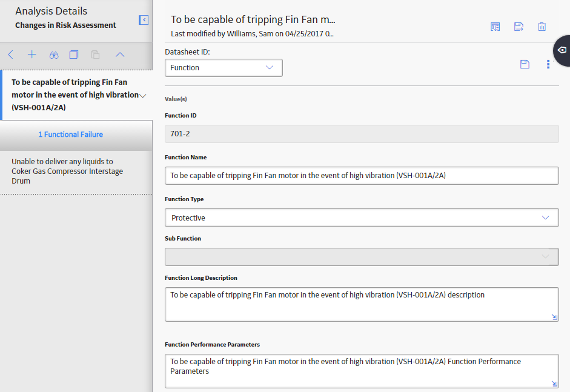
Task: Save datasheet with floppy disk icon
Action: click(x=525, y=64)
